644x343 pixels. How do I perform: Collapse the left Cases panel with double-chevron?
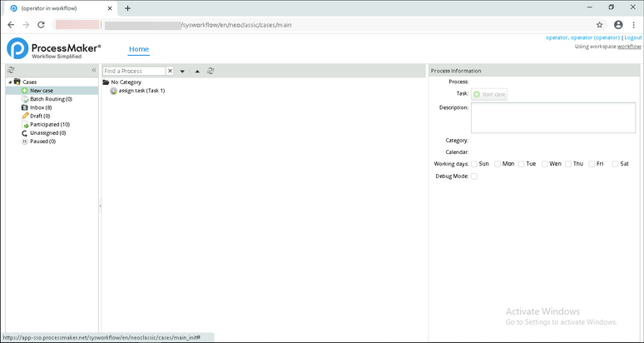point(93,71)
